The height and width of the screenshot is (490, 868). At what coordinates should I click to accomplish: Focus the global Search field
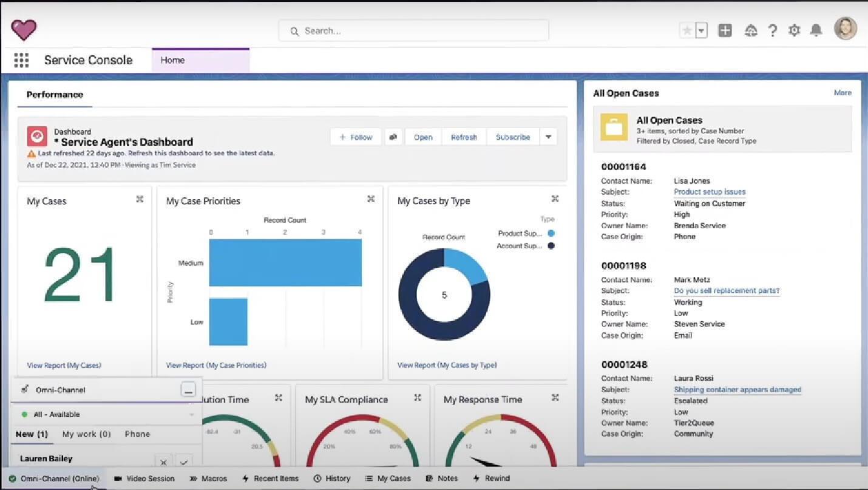[413, 30]
